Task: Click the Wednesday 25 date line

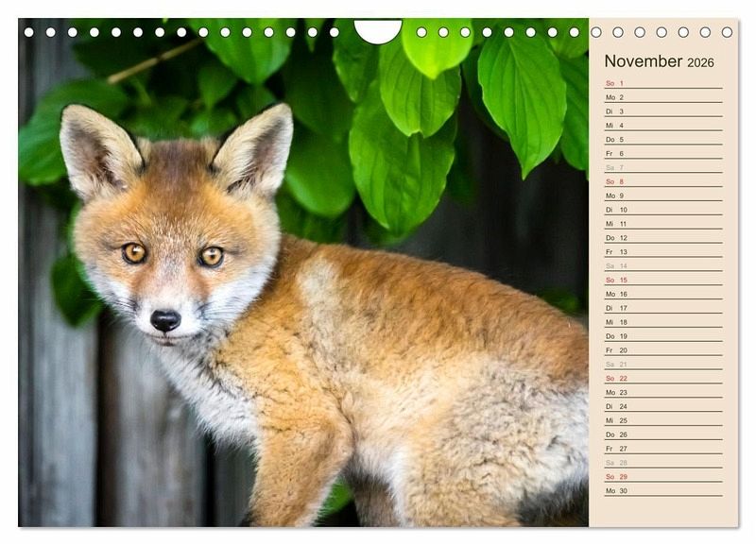Action: (x=662, y=420)
